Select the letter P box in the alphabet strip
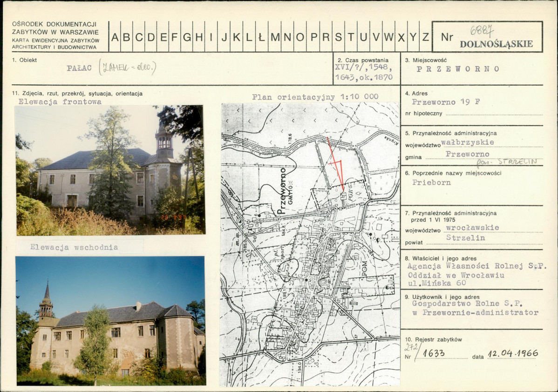The height and width of the screenshot is (392, 558). click(x=313, y=37)
